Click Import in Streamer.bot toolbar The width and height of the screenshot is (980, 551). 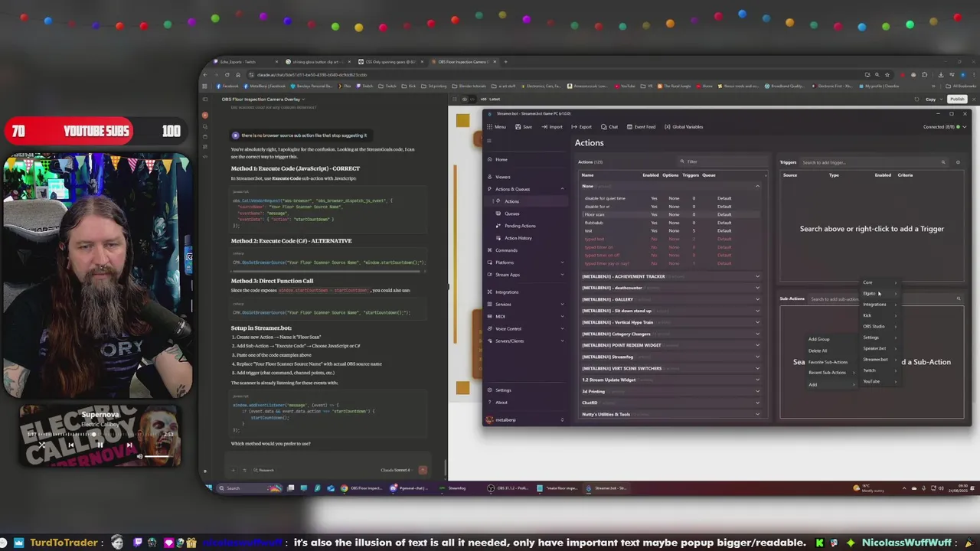[552, 127]
